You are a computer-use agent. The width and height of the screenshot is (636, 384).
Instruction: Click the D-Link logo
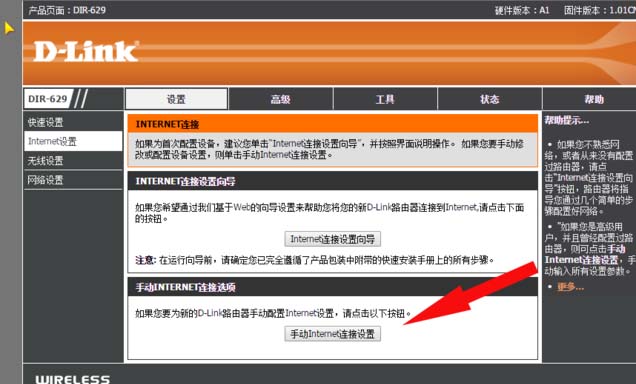(86, 51)
